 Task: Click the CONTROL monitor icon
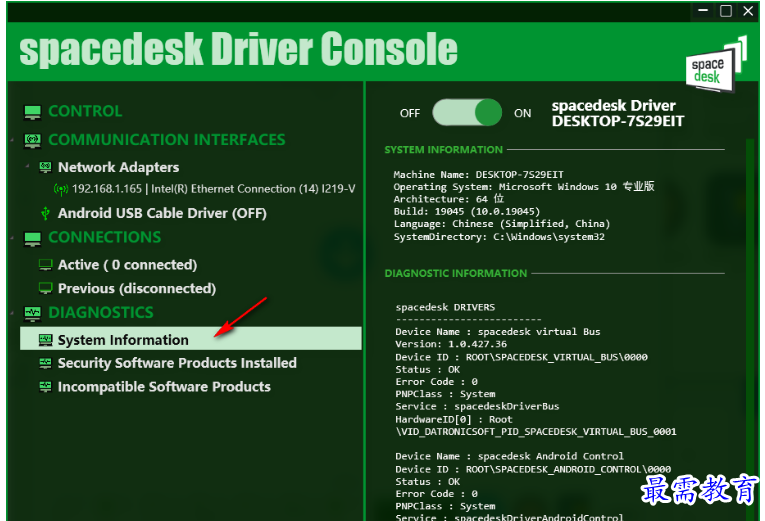pos(33,112)
